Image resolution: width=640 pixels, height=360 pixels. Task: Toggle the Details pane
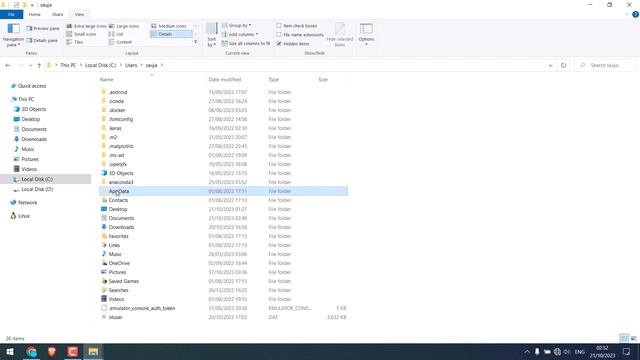[42, 40]
